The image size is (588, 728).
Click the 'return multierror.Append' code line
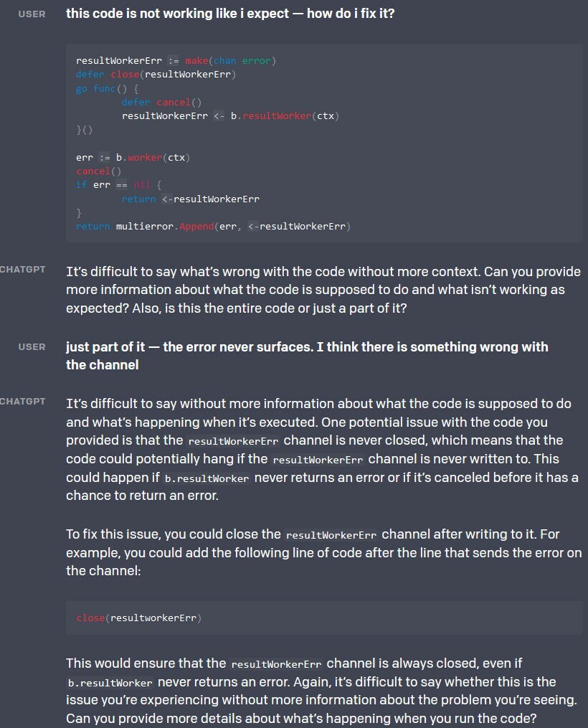[214, 226]
